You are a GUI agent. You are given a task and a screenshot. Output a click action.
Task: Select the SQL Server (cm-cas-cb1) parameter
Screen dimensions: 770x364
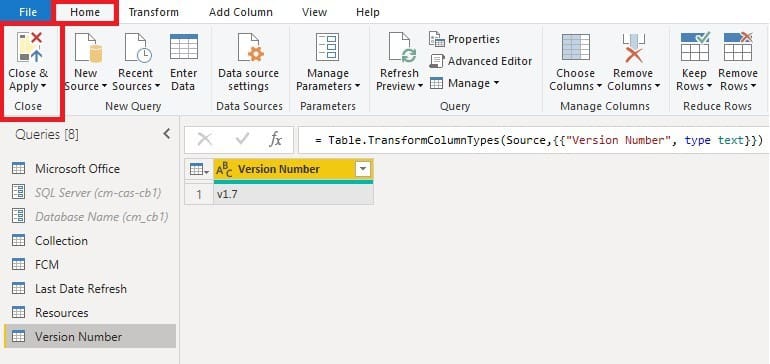tap(90, 193)
